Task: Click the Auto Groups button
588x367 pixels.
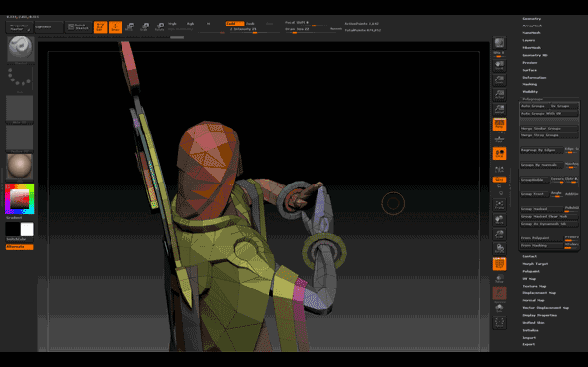Action: (x=534, y=106)
